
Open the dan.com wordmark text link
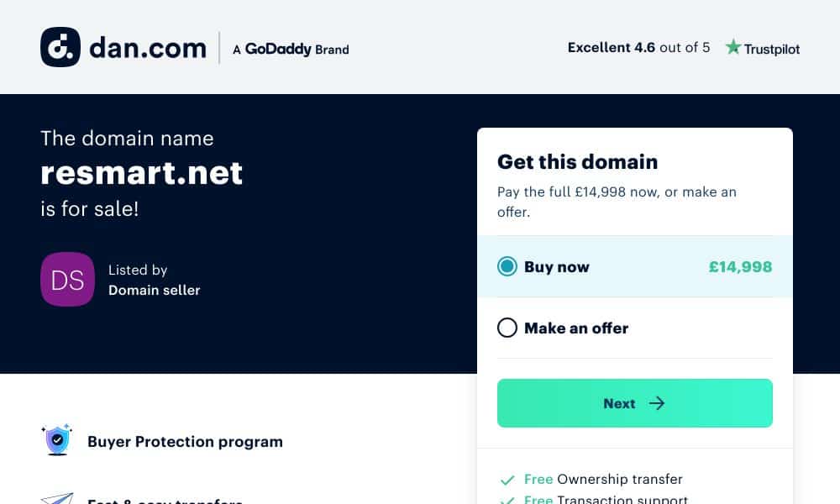point(148,48)
